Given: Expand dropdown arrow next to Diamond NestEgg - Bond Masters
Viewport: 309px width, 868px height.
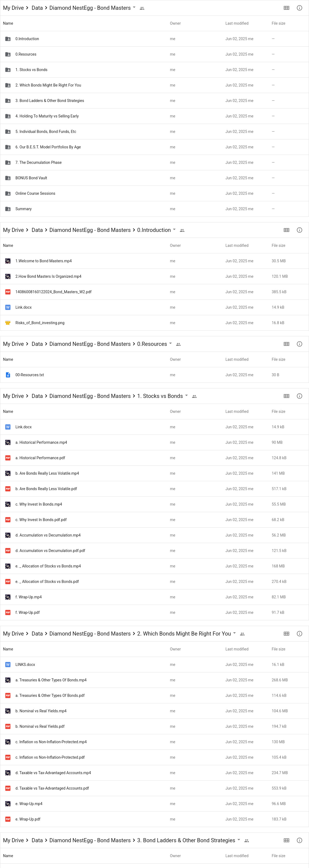Looking at the screenshot, I should (x=134, y=7).
